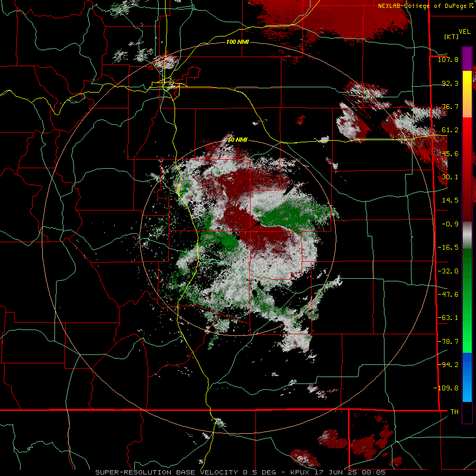The width and height of the screenshot is (476, 476).
Task: Select the -94.2 legend value
Action: [448, 365]
